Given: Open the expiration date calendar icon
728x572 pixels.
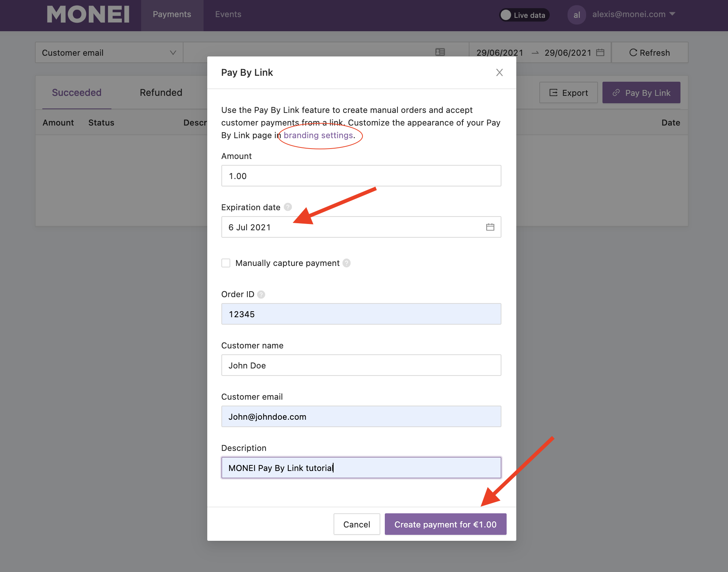Looking at the screenshot, I should (x=490, y=227).
